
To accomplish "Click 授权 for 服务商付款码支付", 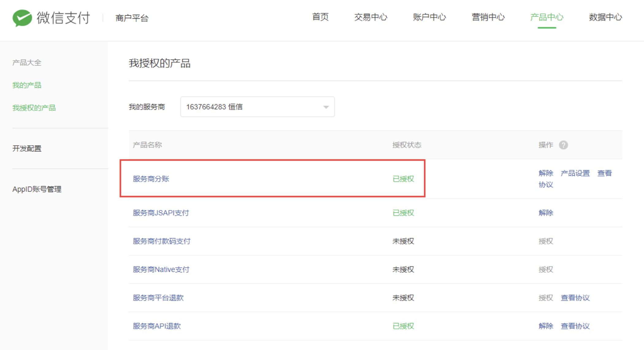I will tap(546, 241).
